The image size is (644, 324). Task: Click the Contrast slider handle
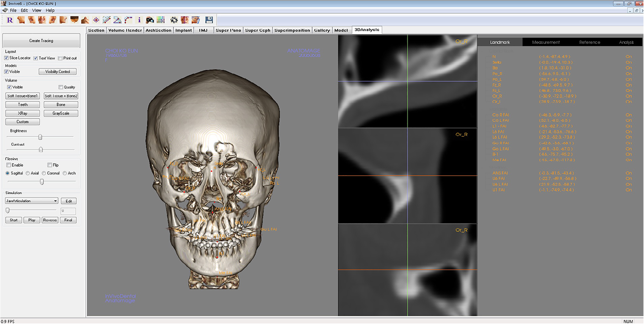41,150
